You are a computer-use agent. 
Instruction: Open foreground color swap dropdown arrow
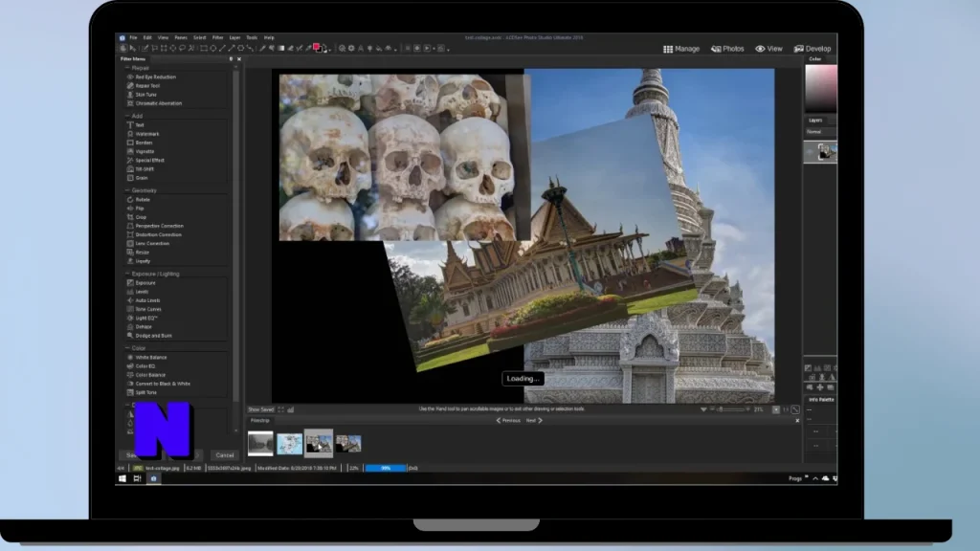(x=330, y=50)
